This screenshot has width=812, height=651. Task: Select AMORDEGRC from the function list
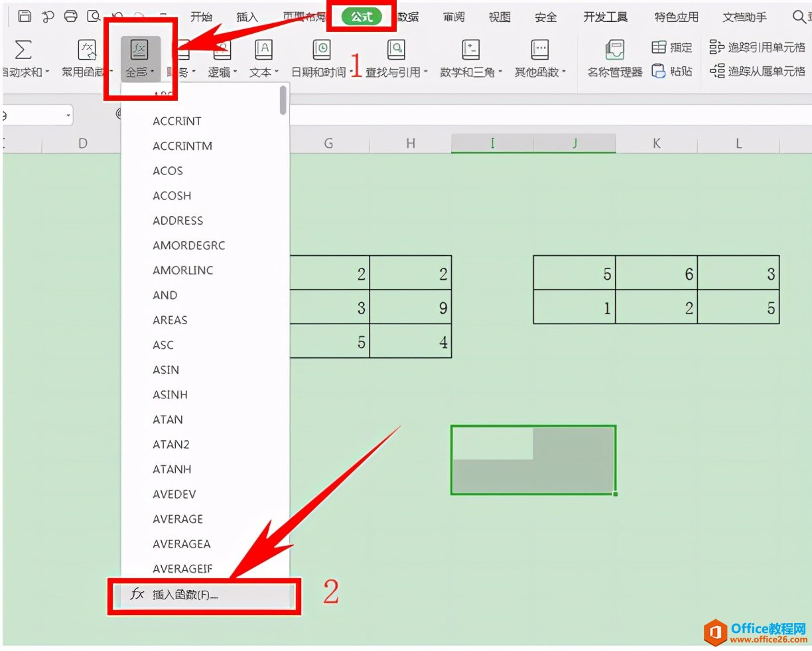(189, 245)
